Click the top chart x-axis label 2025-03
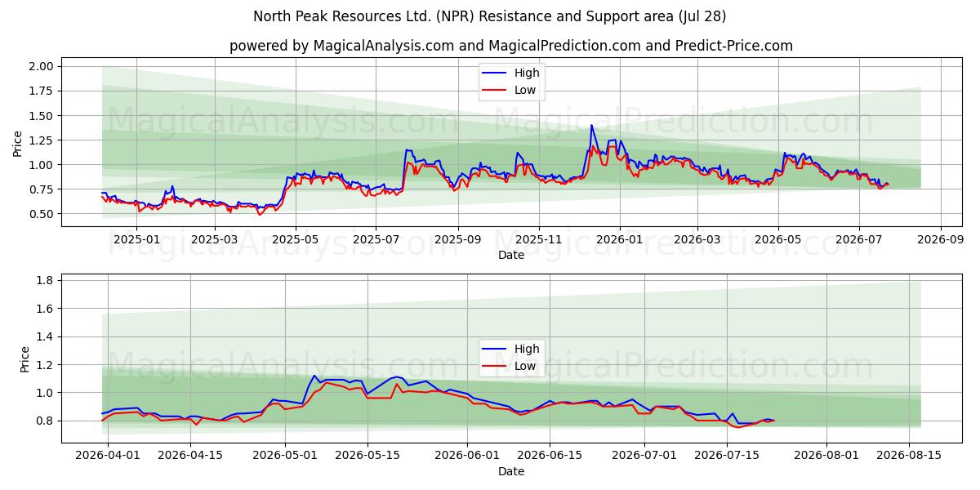Image resolution: width=980 pixels, height=490 pixels. coord(214,239)
